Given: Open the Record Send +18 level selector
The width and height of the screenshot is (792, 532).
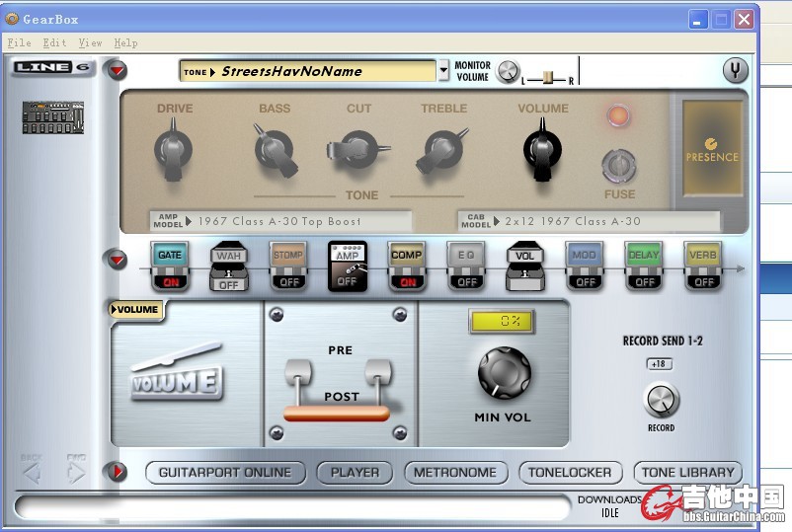Looking at the screenshot, I should point(659,363).
